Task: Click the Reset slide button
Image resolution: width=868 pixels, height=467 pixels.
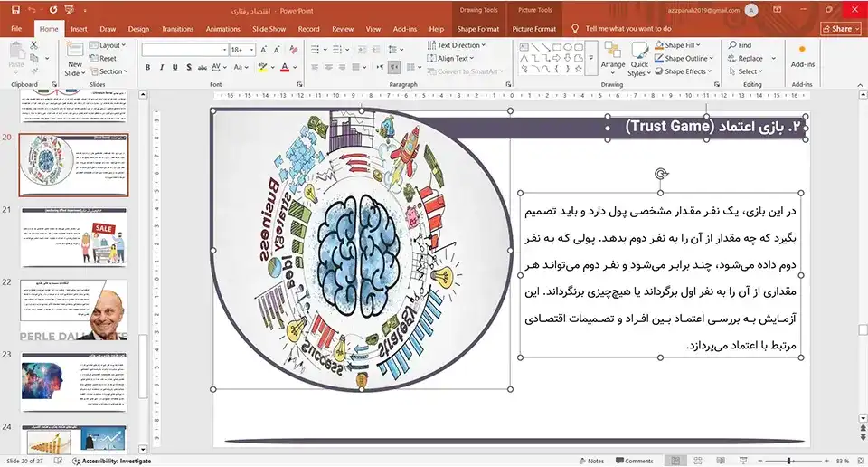Action: click(x=103, y=58)
